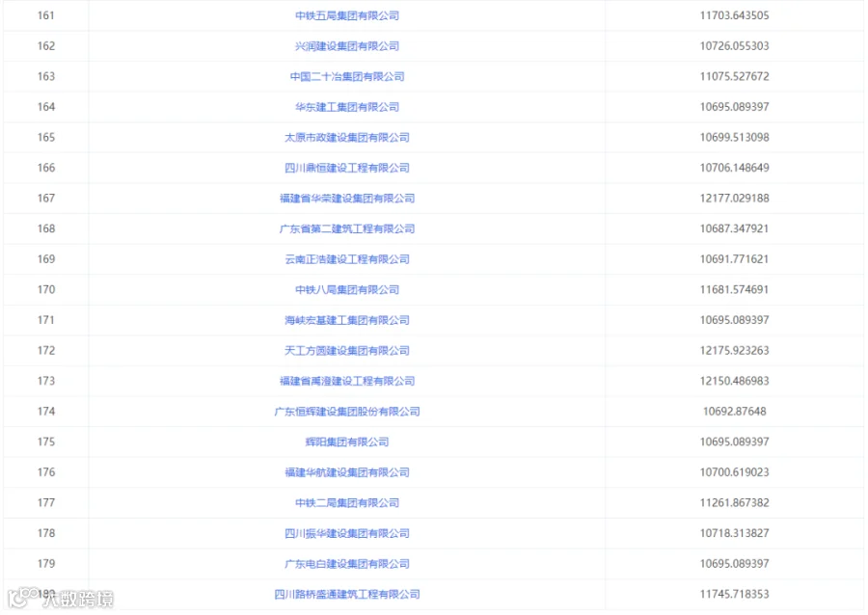Click rank number 169
The image size is (868, 615).
(x=46, y=259)
